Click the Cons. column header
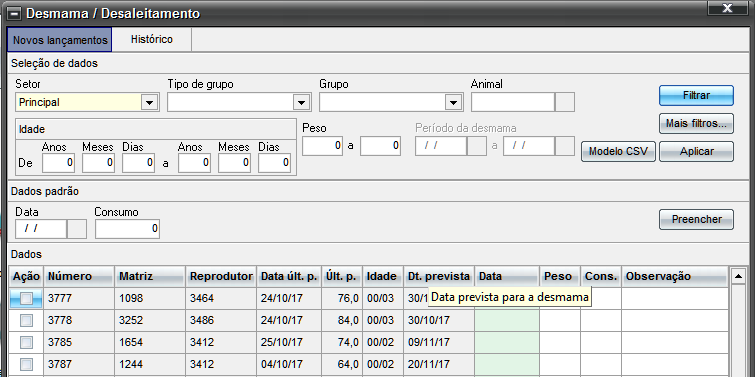This screenshot has height=377, width=755. (x=601, y=276)
